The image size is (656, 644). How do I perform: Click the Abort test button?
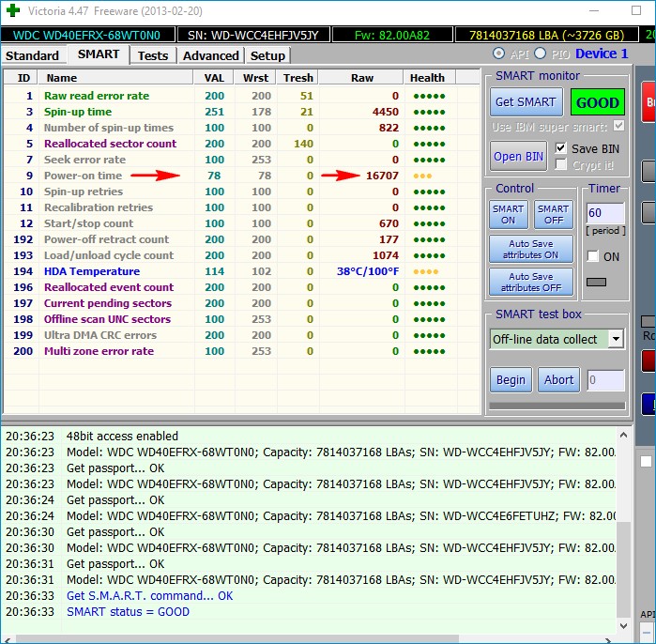click(x=558, y=379)
